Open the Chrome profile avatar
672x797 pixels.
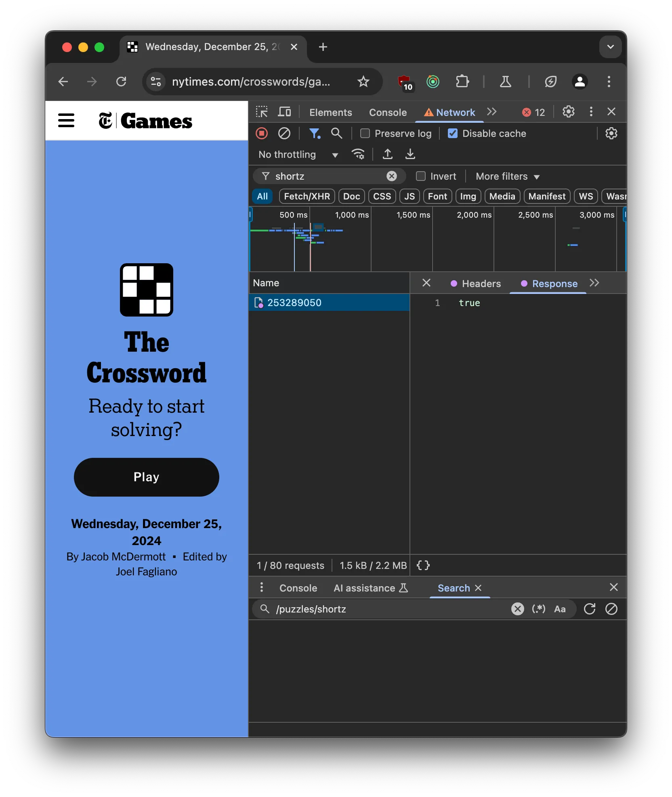point(580,82)
